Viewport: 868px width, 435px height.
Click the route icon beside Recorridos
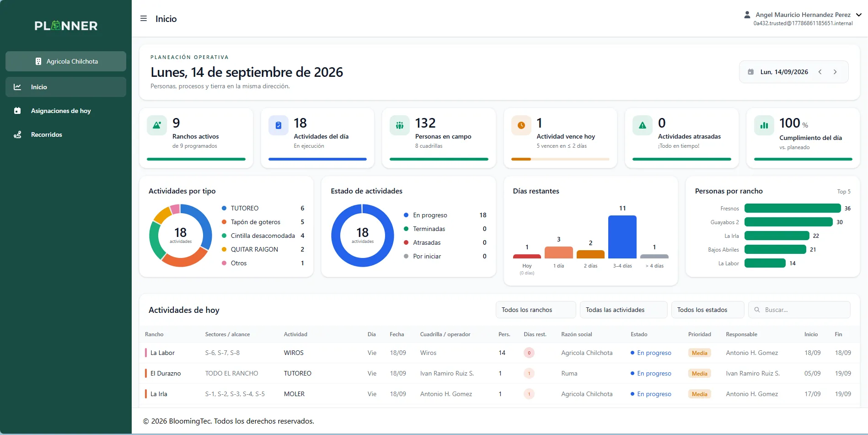(17, 134)
